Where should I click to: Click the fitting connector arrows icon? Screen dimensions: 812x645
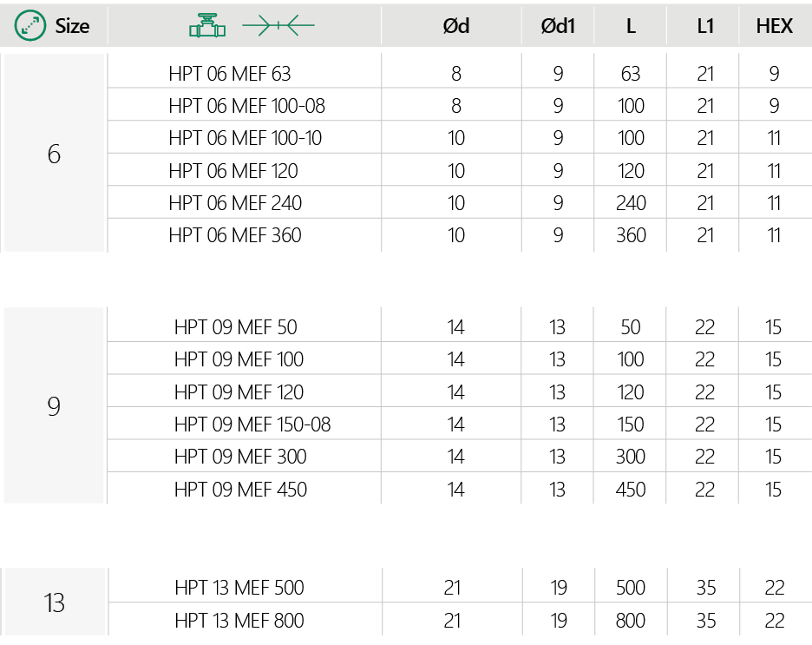click(x=278, y=27)
